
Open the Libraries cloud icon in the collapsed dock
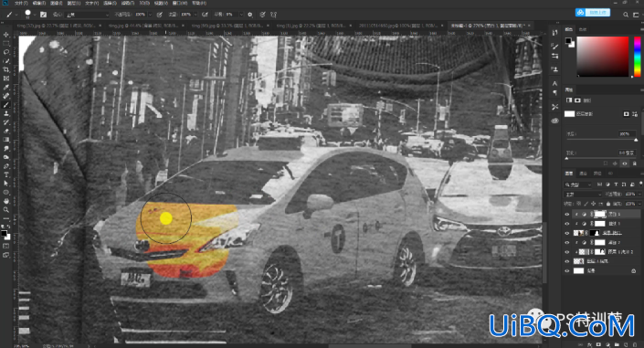pos(554,121)
